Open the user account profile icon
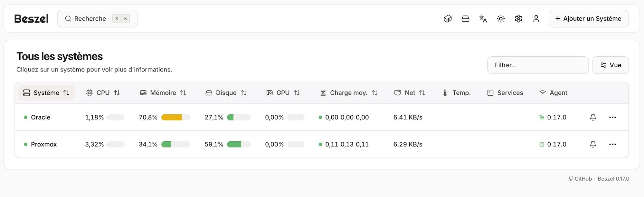644x197 pixels. pos(536,19)
